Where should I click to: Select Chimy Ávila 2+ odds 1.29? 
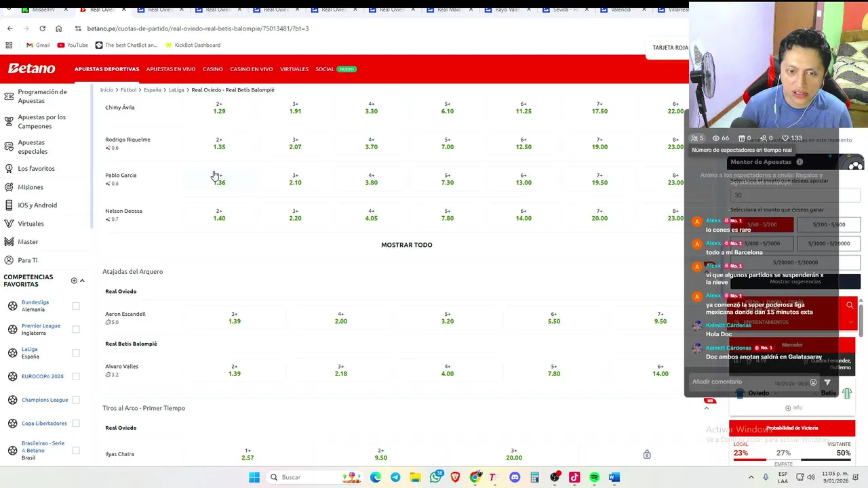tap(219, 108)
